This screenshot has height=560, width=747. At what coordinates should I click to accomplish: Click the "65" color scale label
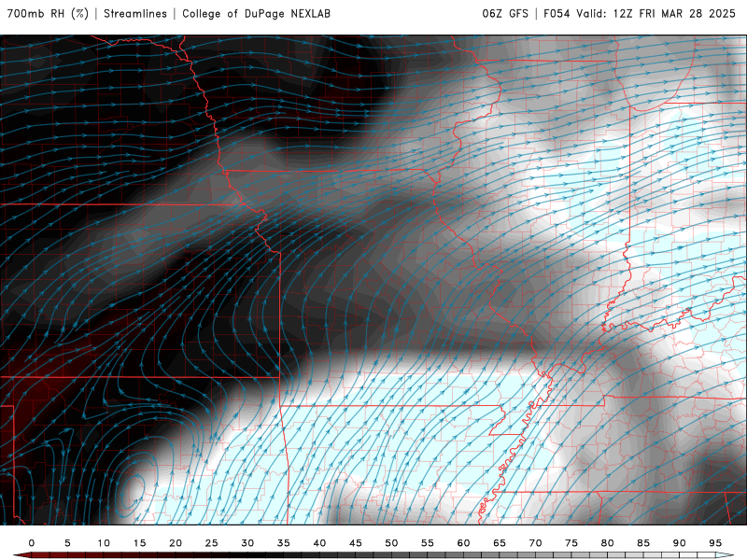pyautogui.click(x=500, y=543)
